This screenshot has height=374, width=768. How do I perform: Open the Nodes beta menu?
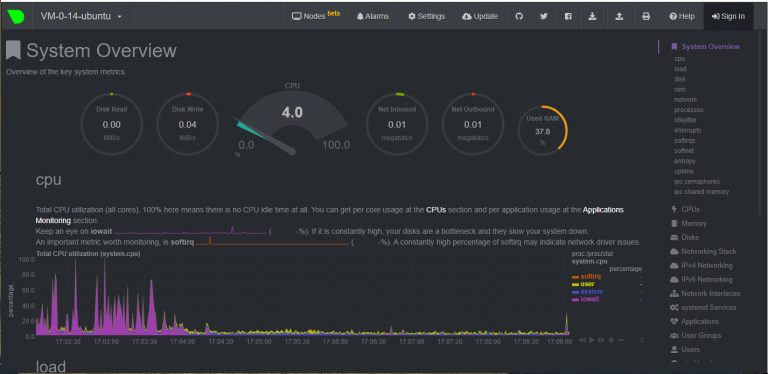tap(316, 16)
